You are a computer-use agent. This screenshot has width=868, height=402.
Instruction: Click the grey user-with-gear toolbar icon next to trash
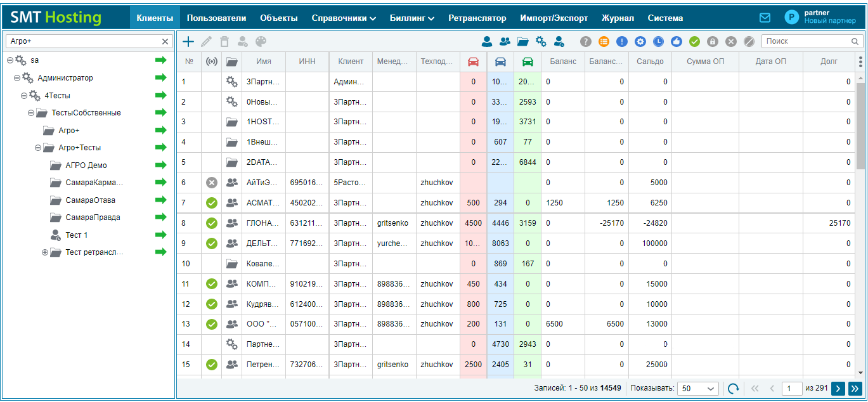(x=242, y=41)
